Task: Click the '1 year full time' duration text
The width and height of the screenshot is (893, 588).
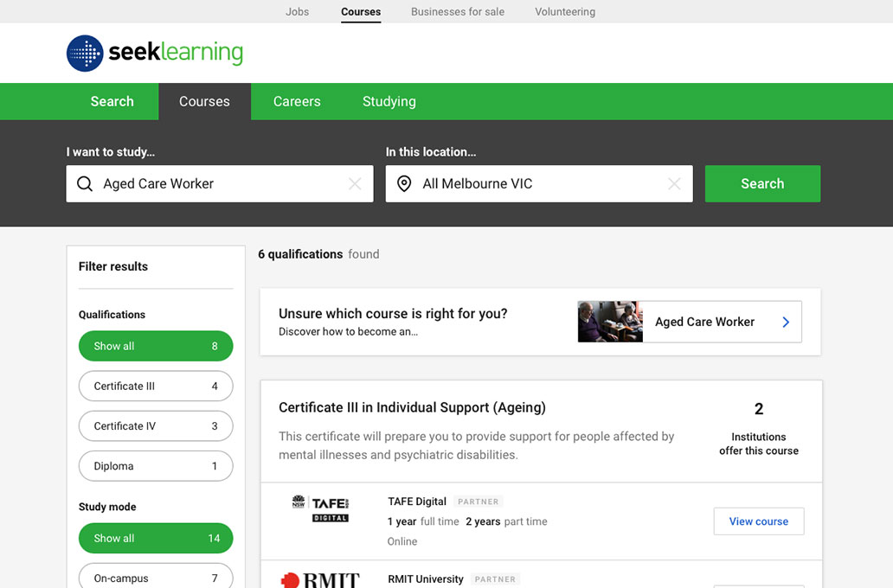Action: [x=423, y=521]
